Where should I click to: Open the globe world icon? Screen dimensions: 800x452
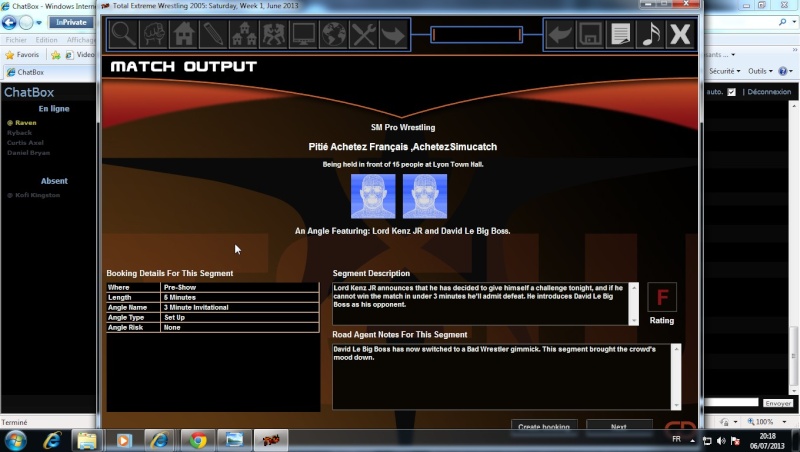pos(334,35)
